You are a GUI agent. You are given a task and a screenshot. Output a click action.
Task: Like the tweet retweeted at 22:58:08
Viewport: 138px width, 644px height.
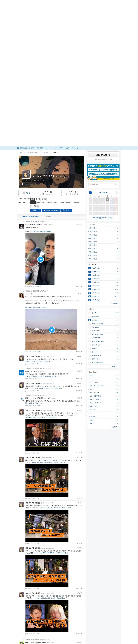[x=82, y=352]
